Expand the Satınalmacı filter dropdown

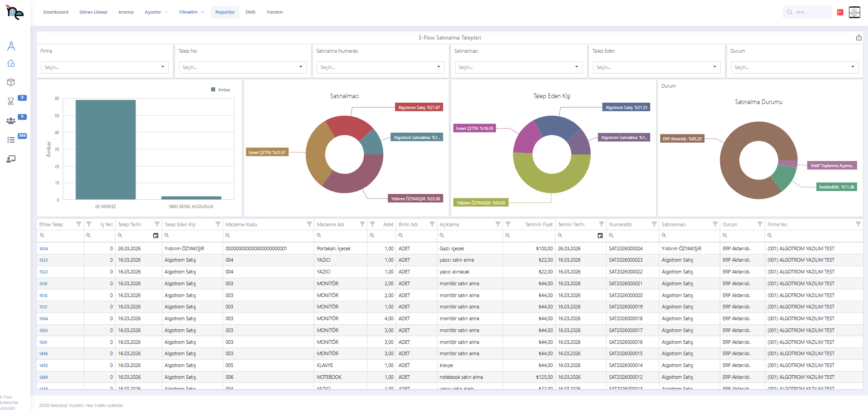[518, 67]
